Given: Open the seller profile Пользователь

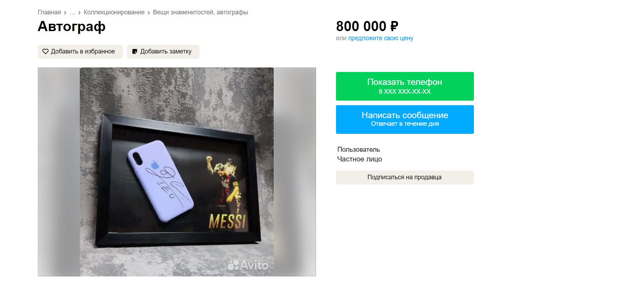Looking at the screenshot, I should (358, 149).
